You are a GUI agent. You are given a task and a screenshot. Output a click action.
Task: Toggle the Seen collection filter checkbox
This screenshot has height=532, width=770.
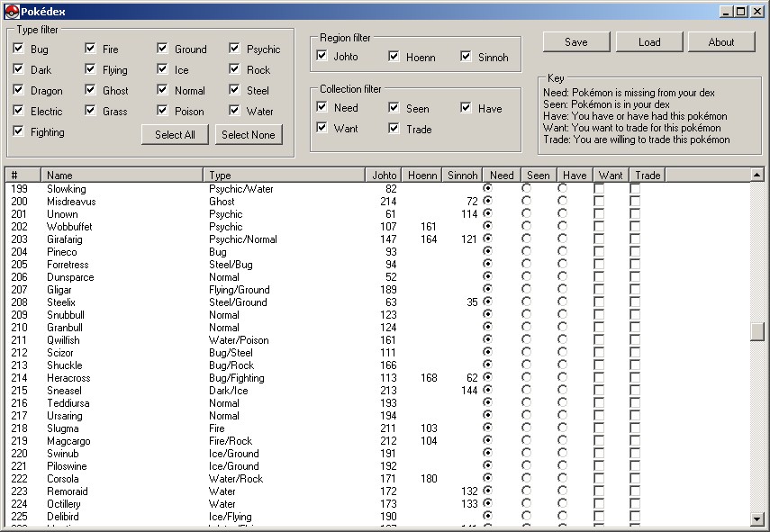tap(394, 107)
